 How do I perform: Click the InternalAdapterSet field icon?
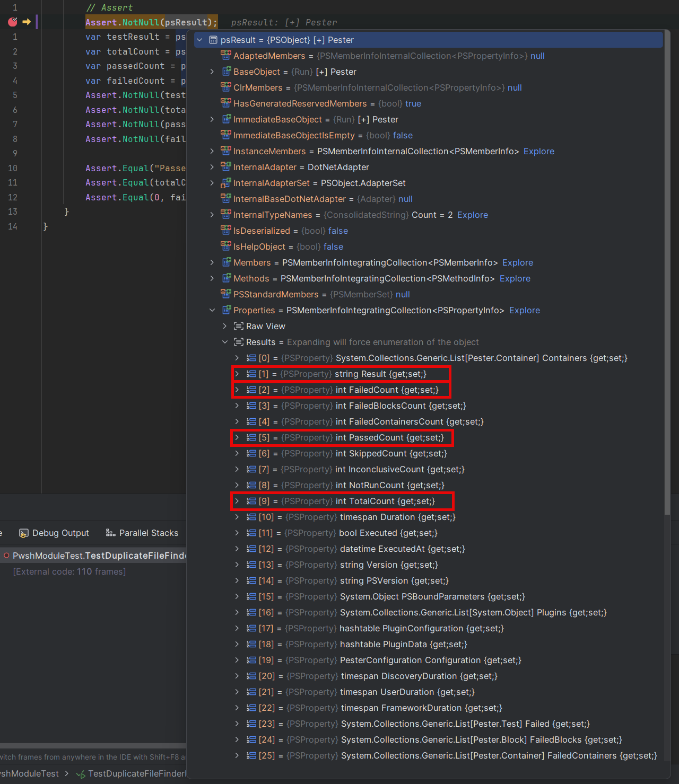click(x=226, y=183)
